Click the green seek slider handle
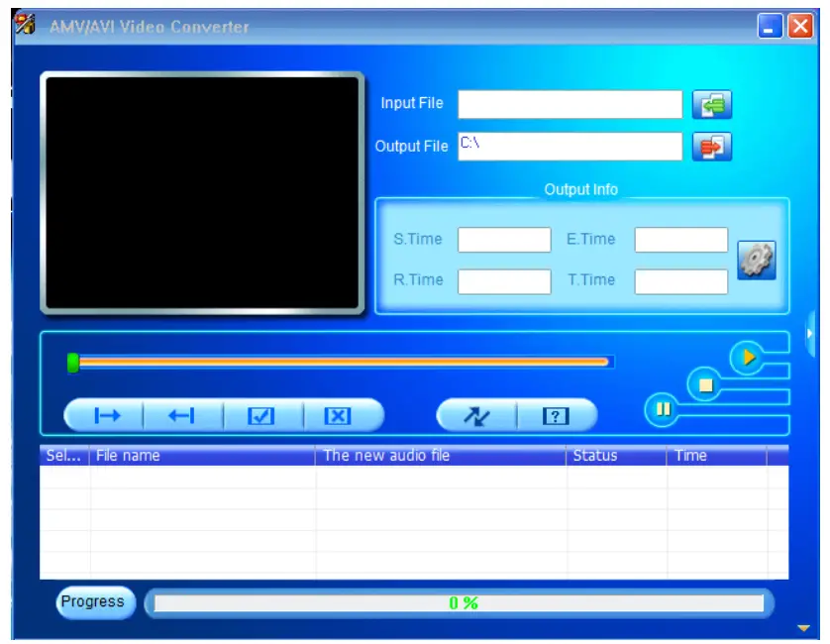830x644 pixels. (73, 363)
